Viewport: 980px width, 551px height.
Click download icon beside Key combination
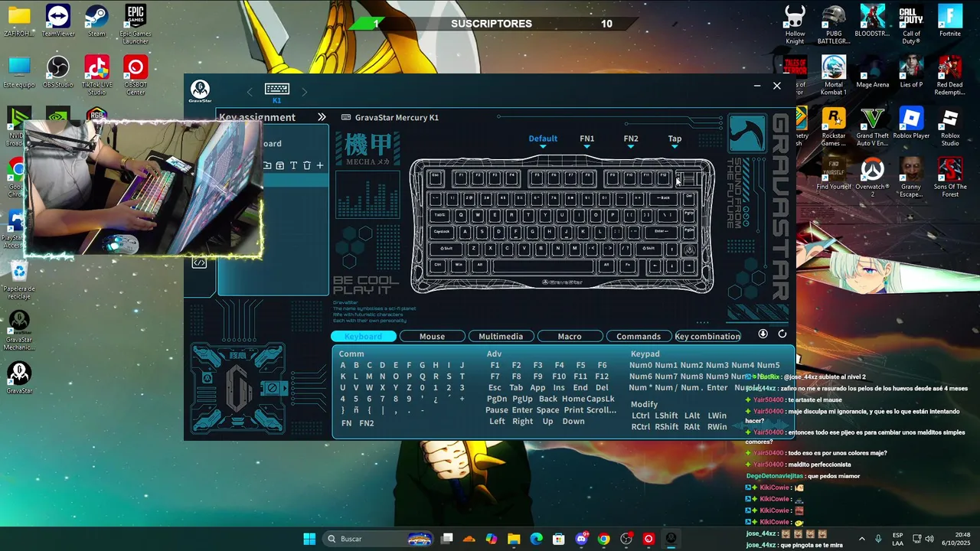click(763, 334)
